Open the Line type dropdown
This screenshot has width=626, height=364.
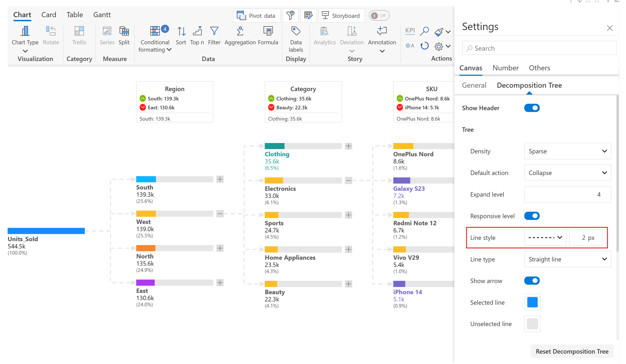pos(567,259)
